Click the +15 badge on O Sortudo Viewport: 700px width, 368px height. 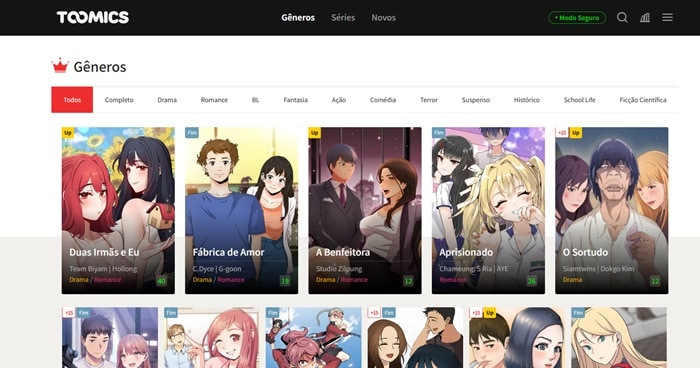(x=562, y=133)
